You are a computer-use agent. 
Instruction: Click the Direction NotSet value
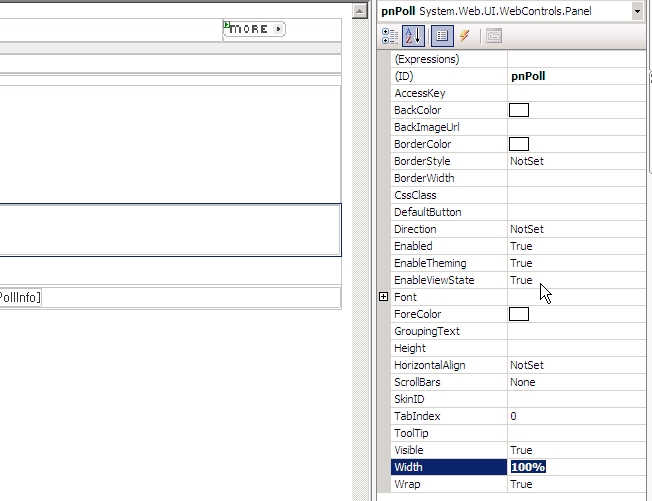pyautogui.click(x=527, y=230)
